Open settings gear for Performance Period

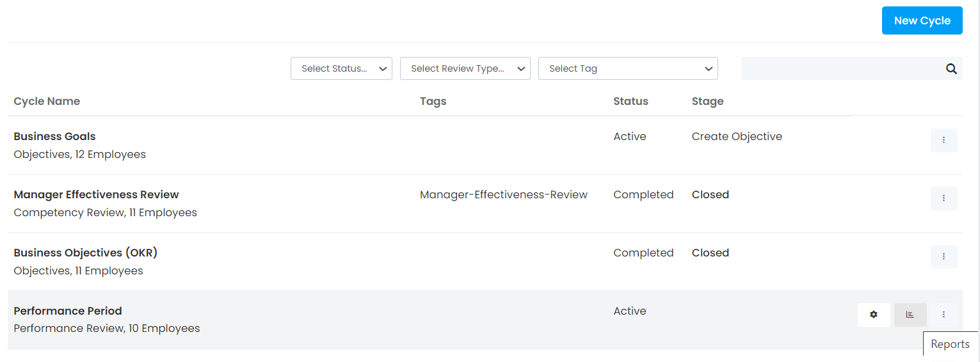[x=874, y=315]
